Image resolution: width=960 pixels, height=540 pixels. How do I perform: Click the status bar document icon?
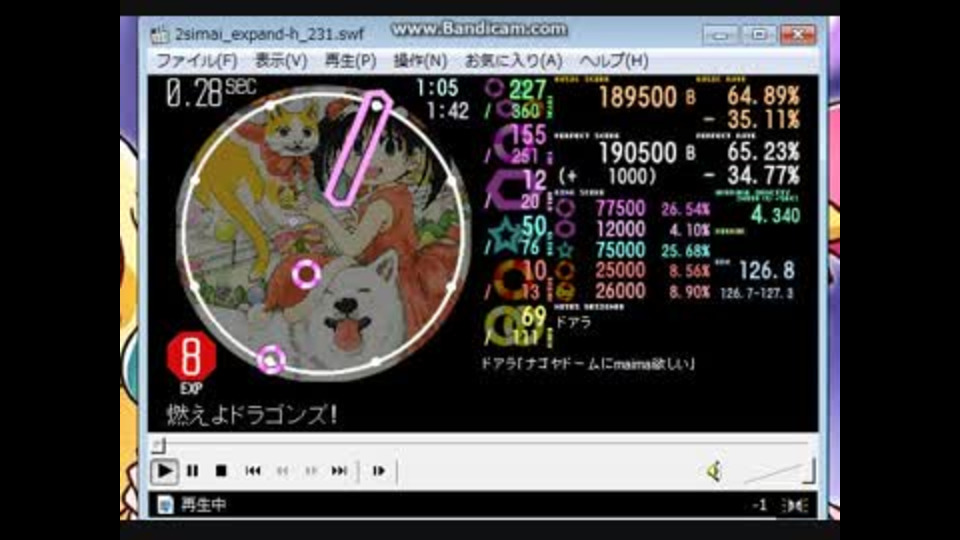pyautogui.click(x=165, y=504)
